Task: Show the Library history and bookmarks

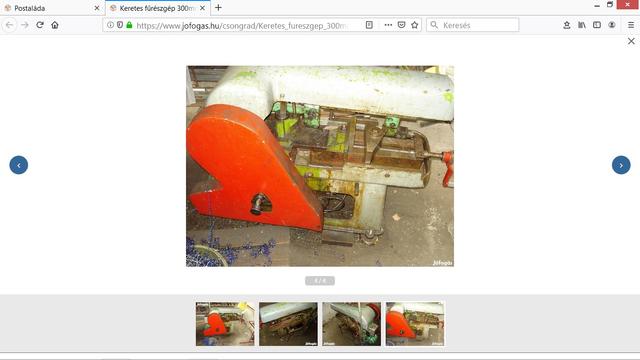Action: (x=582, y=25)
